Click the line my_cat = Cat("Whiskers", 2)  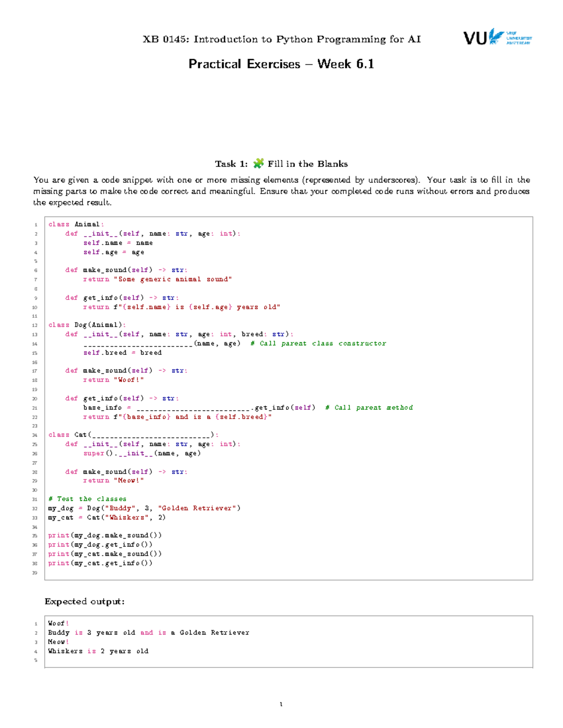pos(107,518)
